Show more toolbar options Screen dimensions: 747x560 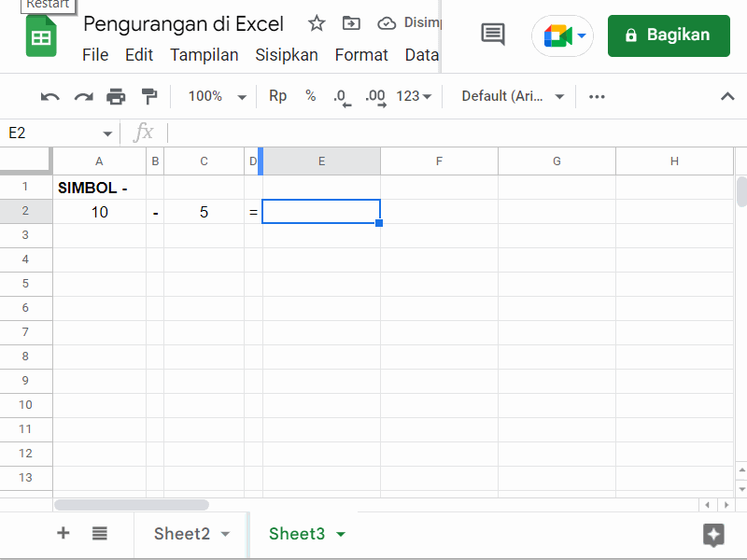click(597, 97)
